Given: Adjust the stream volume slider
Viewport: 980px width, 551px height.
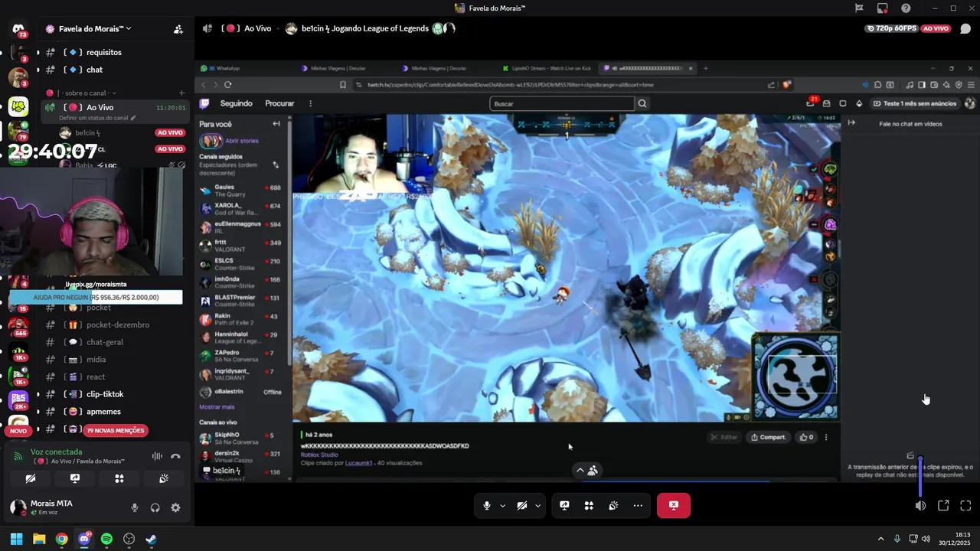Looking at the screenshot, I should click(x=920, y=476).
